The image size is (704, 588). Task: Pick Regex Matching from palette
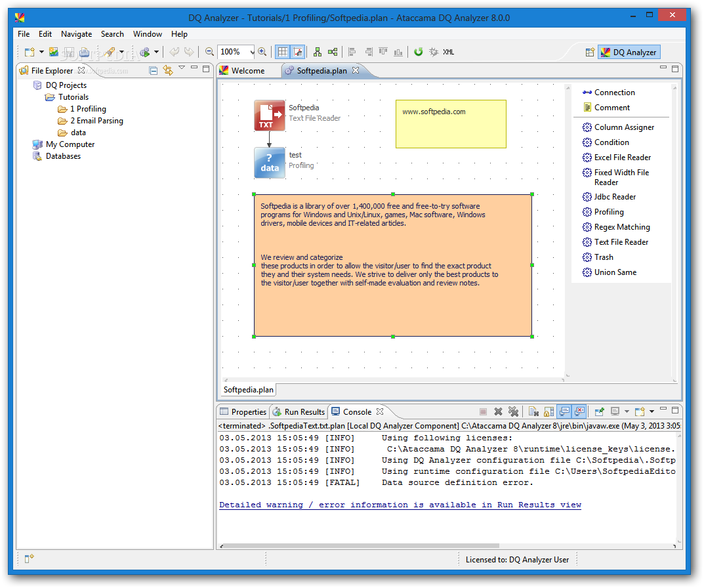tap(616, 227)
